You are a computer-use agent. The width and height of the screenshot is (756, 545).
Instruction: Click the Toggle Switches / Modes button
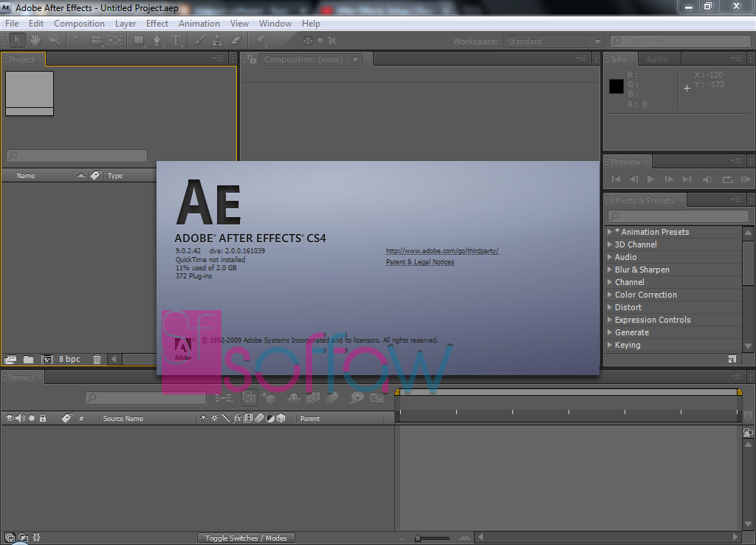[x=246, y=538]
